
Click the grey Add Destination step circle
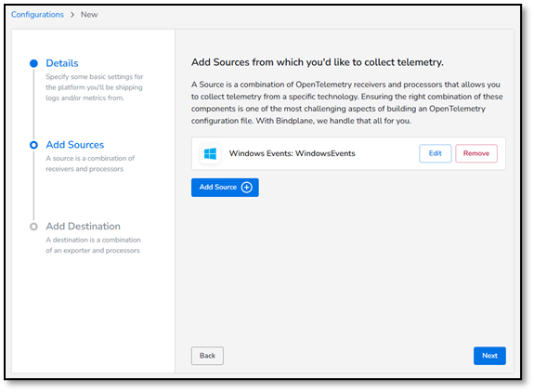(x=33, y=227)
